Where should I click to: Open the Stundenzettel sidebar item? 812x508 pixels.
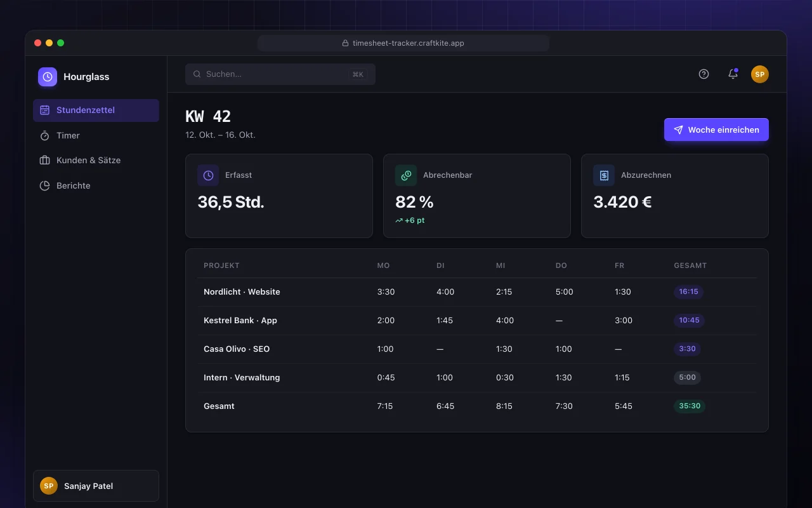[96, 110]
